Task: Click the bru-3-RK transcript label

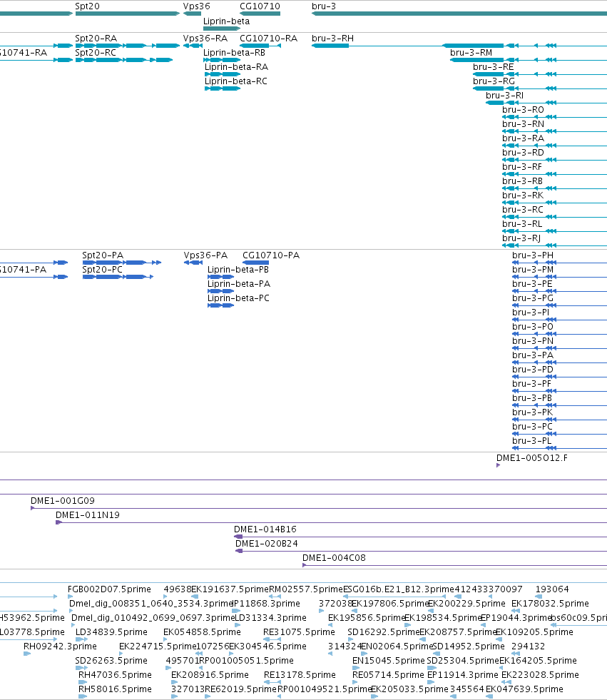Action: click(523, 196)
